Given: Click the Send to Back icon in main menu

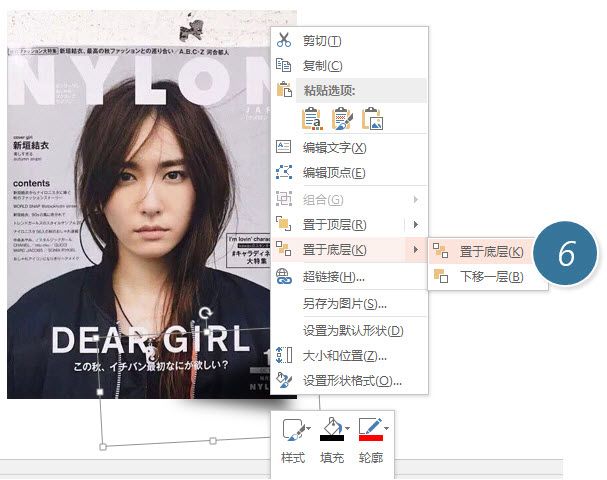Looking at the screenshot, I should (283, 249).
